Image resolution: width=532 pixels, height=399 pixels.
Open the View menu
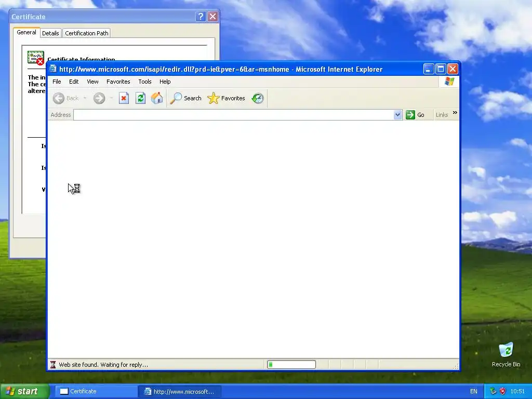[x=92, y=82]
